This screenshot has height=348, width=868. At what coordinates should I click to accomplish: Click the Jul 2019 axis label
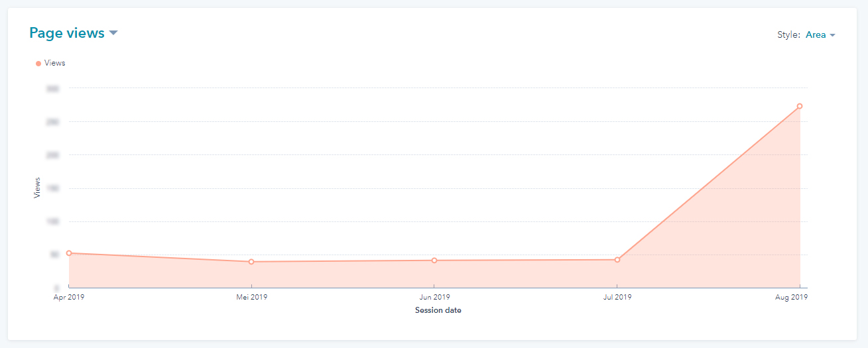coord(617,297)
